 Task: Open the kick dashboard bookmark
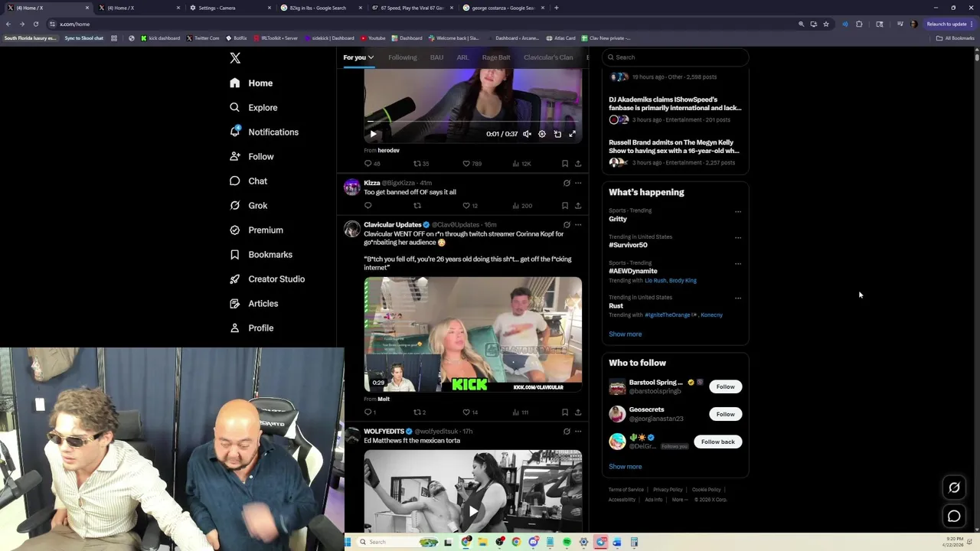click(161, 37)
